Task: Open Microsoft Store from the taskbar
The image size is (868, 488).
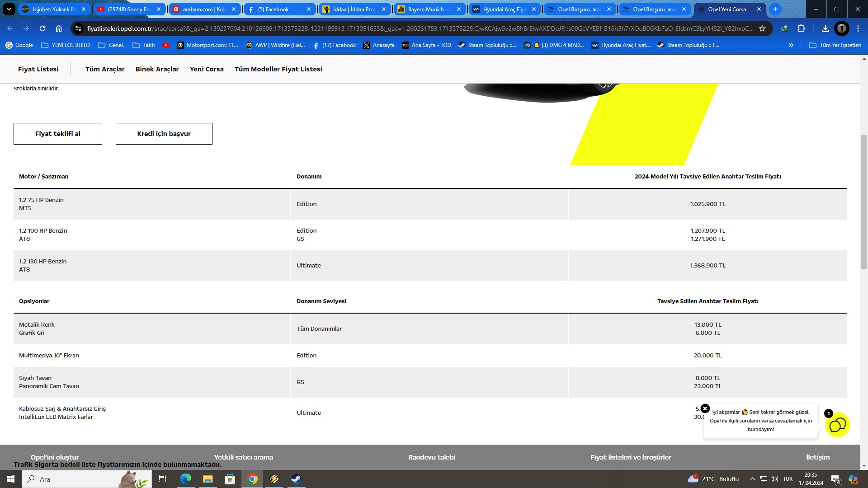Action: 230,479
